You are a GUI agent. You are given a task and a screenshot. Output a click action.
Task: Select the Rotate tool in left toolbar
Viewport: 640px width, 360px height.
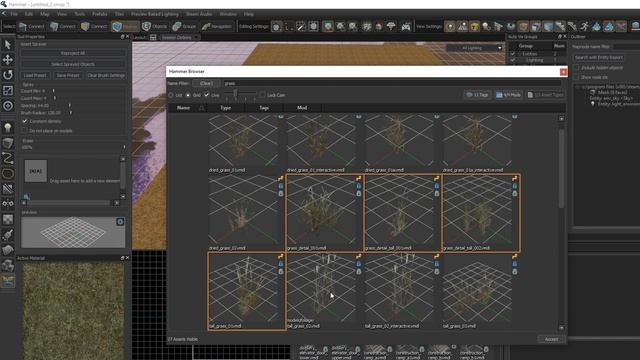tap(8, 75)
